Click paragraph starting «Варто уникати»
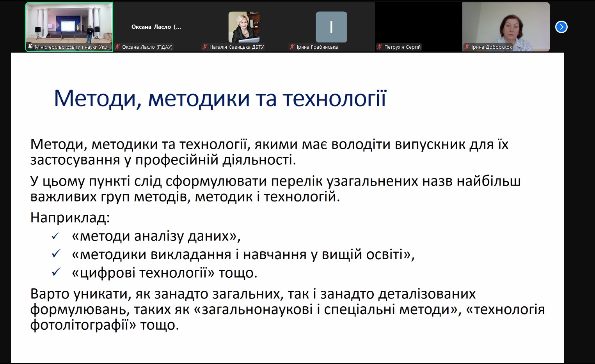Screen dimensions: 595x364 (x=288, y=309)
